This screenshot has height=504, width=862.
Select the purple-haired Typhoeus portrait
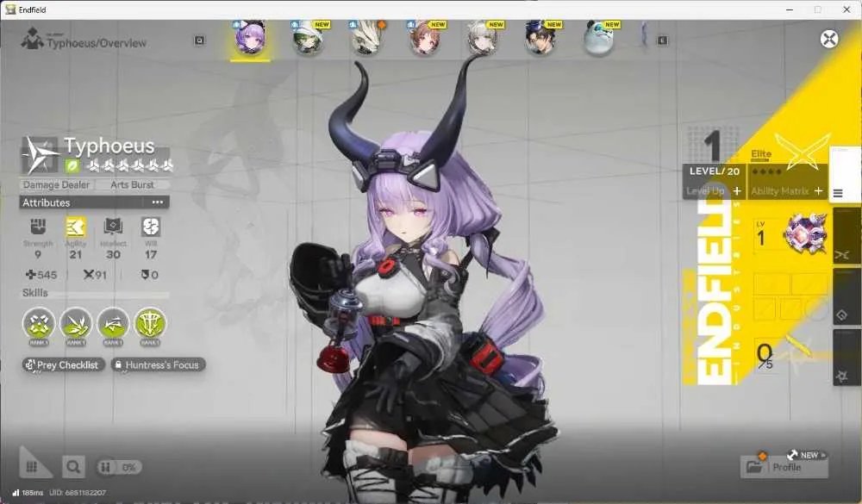coord(251,39)
